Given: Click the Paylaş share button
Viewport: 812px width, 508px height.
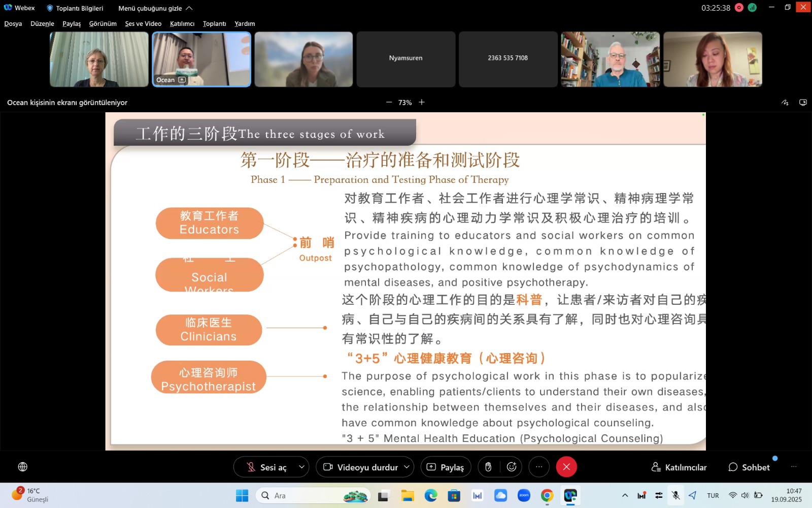Looking at the screenshot, I should tap(446, 467).
